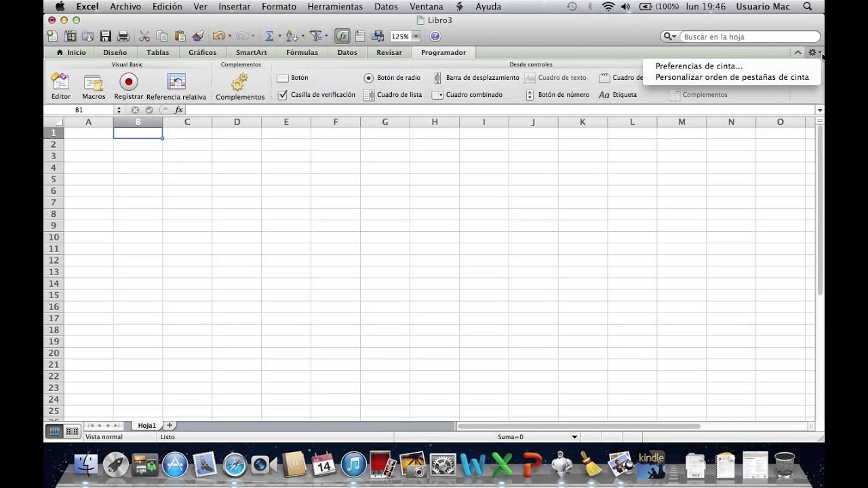Open the AutoSum dropdown arrow
The image size is (868, 488).
pos(280,37)
